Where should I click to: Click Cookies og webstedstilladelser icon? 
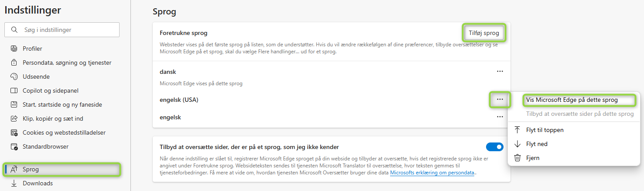tap(14, 132)
